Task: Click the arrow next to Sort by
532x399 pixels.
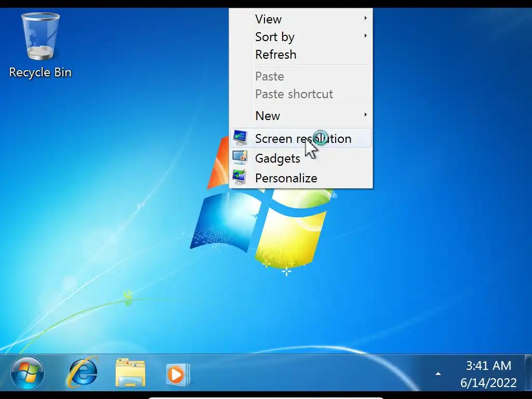Action: (365, 36)
